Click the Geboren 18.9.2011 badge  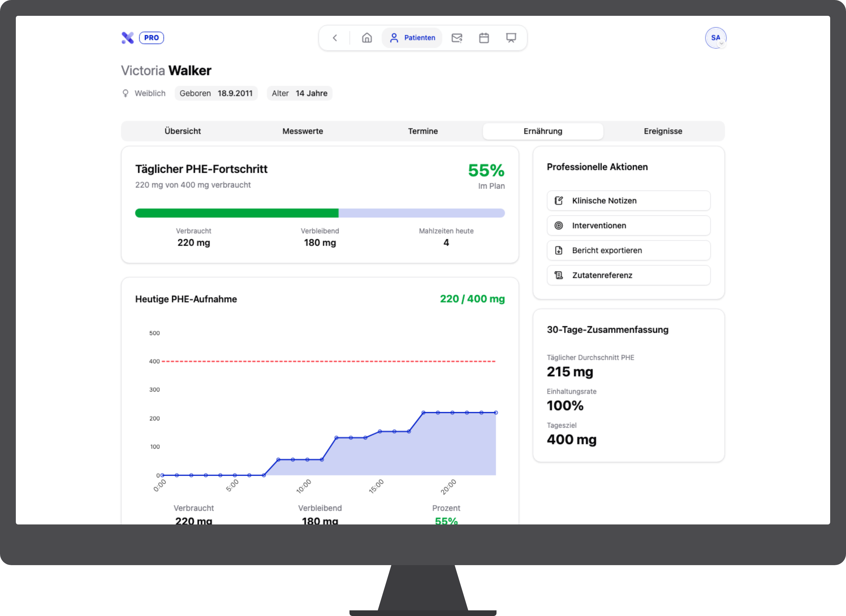point(216,93)
